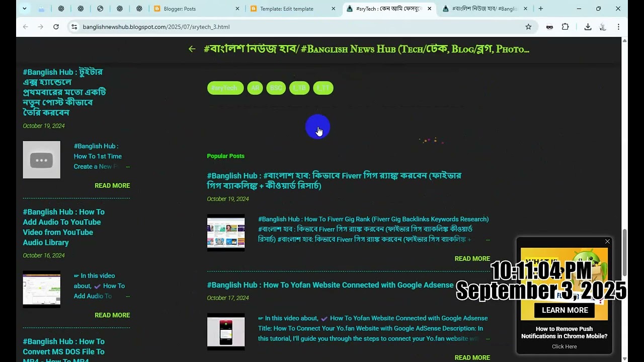The width and height of the screenshot is (644, 362).
Task: Click the Fiverr gig post thumbnail
Action: (226, 233)
